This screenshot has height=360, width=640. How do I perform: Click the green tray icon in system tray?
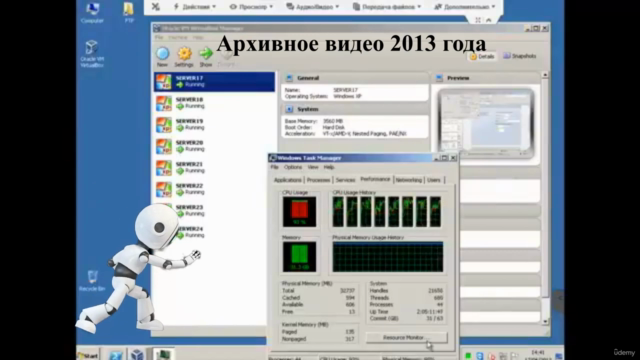coord(468,356)
